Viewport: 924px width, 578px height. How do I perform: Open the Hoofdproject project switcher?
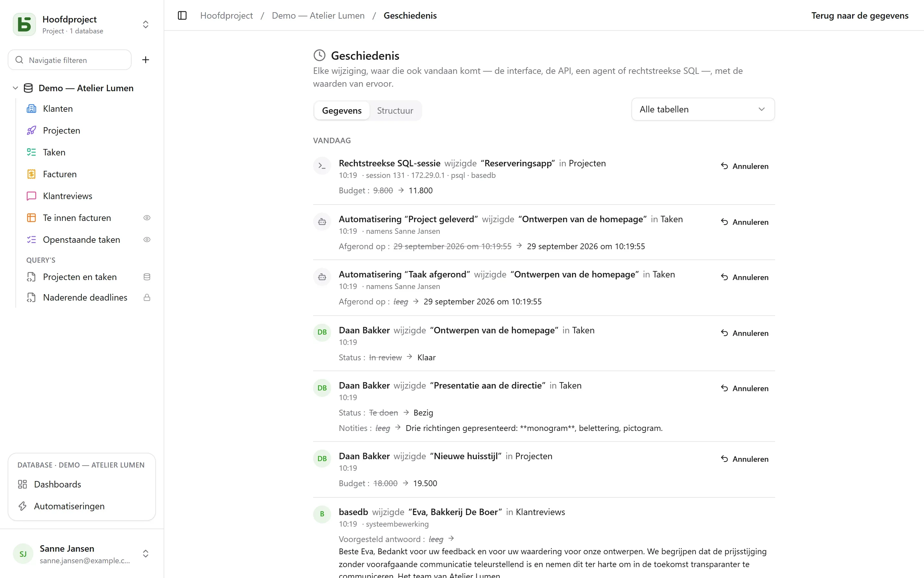(x=82, y=24)
